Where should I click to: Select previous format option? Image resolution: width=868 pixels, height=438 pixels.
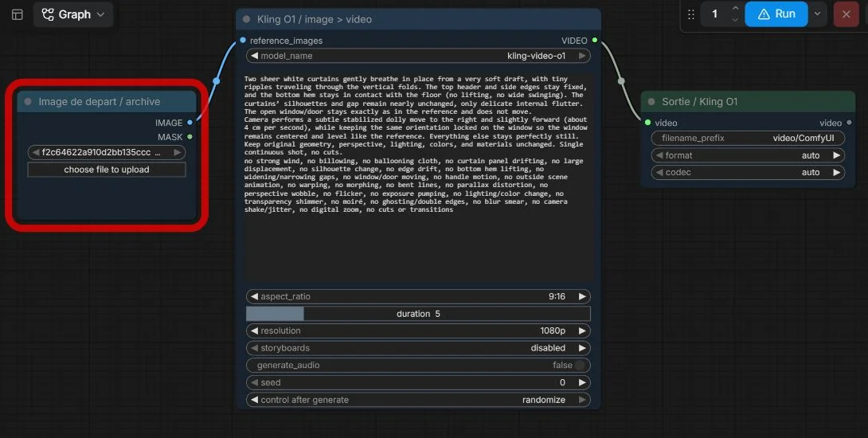pos(659,155)
